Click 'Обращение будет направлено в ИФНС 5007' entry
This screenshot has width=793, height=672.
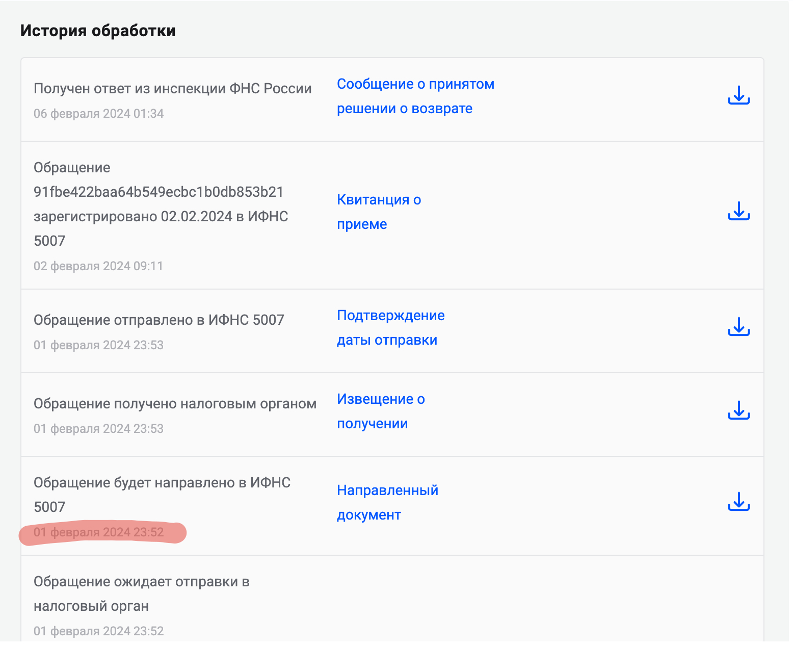(162, 483)
